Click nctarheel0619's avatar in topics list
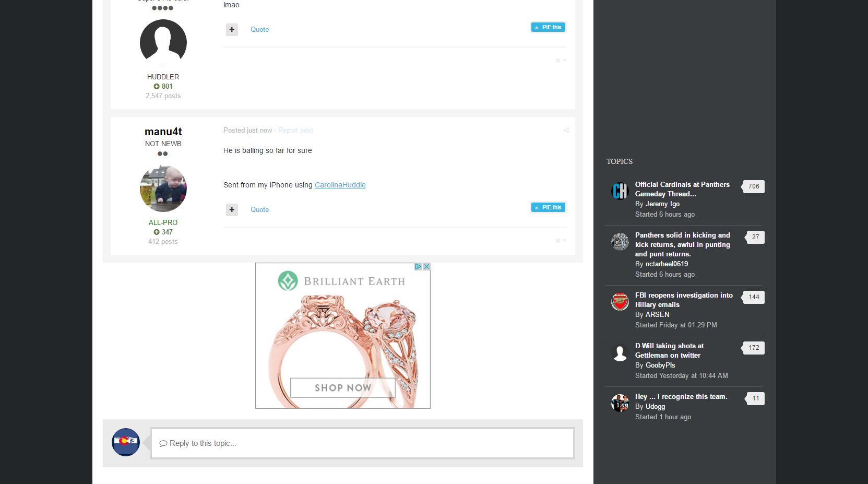This screenshot has height=484, width=868. [620, 242]
